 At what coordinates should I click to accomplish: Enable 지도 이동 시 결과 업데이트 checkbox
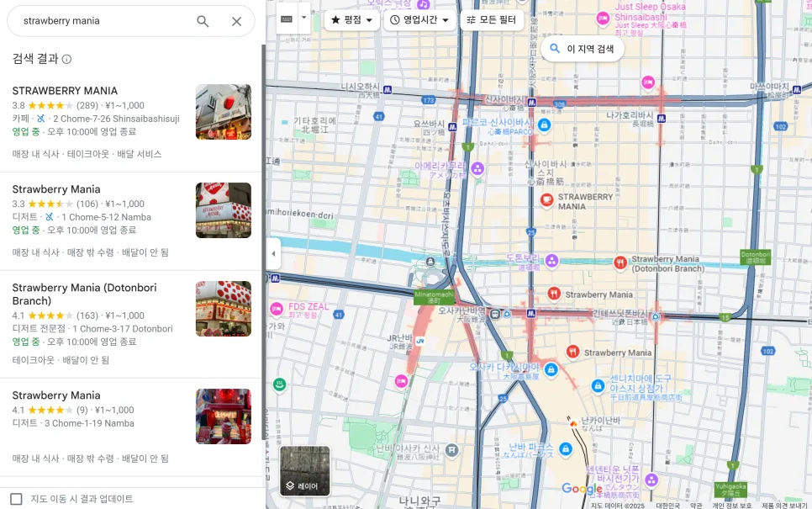pyautogui.click(x=17, y=499)
